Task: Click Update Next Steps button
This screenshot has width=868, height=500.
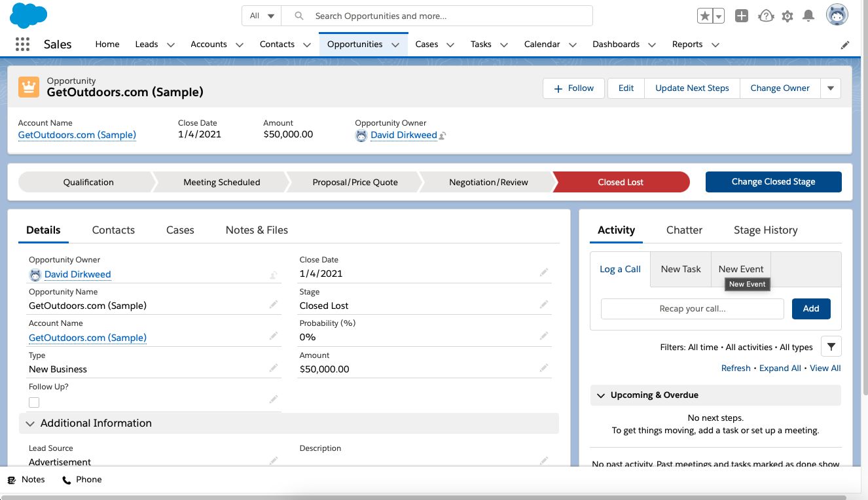Action: coord(692,88)
